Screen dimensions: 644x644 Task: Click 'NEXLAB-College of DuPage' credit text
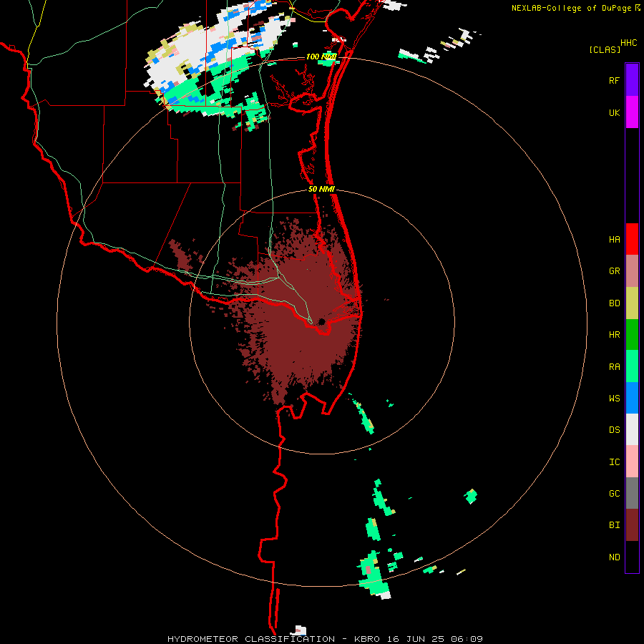click(x=571, y=8)
